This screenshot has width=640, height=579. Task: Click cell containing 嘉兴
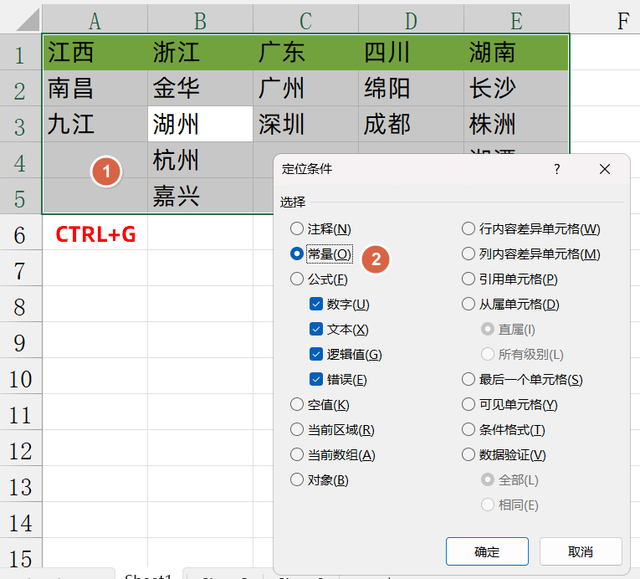[x=200, y=196]
